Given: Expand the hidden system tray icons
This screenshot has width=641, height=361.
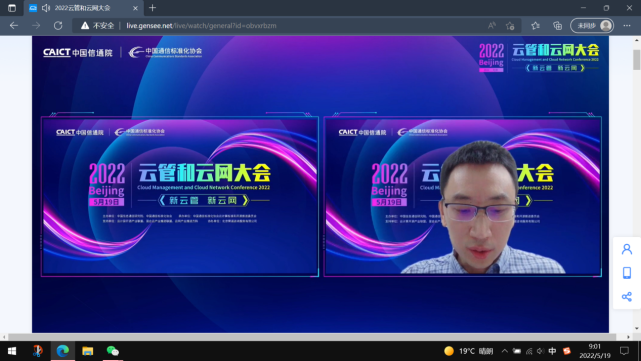Looking at the screenshot, I should [505, 351].
